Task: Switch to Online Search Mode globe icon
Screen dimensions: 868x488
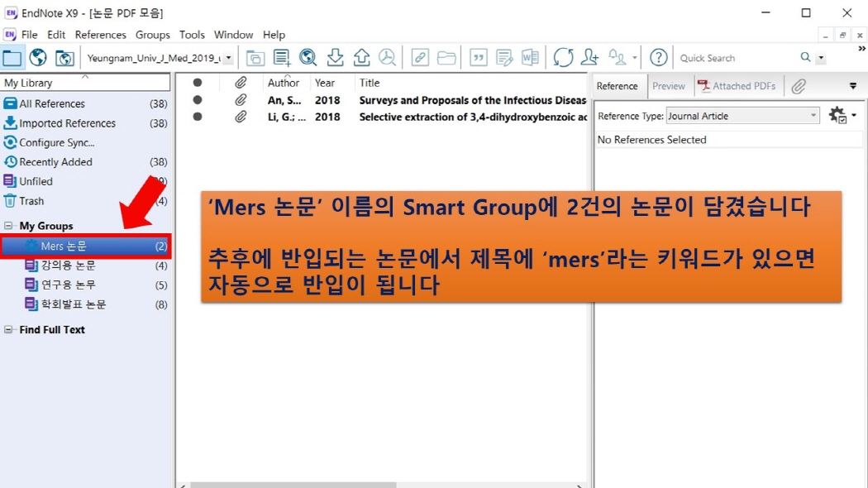Action: tap(38, 58)
